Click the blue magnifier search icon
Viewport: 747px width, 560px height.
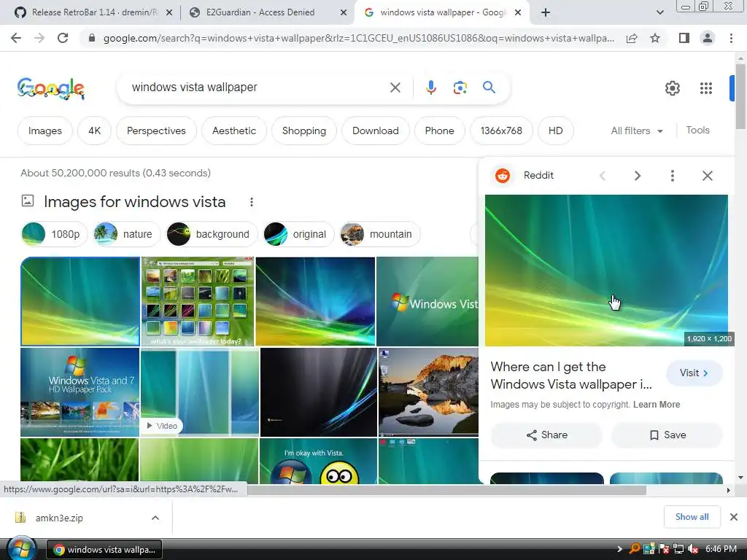click(489, 87)
